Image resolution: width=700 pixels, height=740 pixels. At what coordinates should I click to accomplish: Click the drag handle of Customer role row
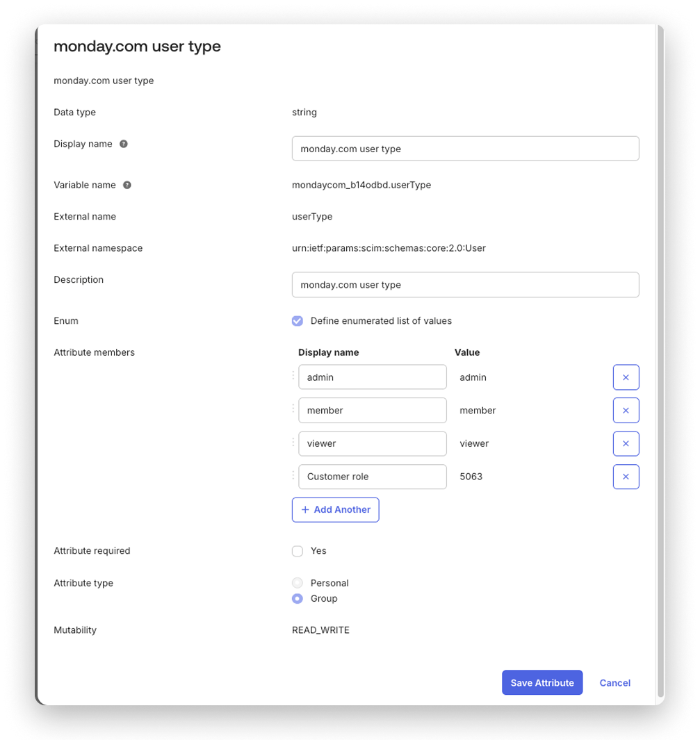[293, 475]
